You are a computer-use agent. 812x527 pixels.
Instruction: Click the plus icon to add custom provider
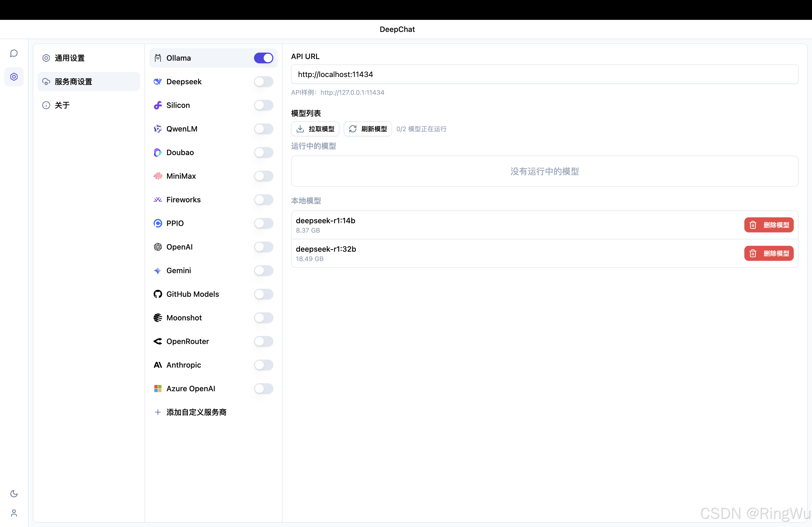click(158, 412)
